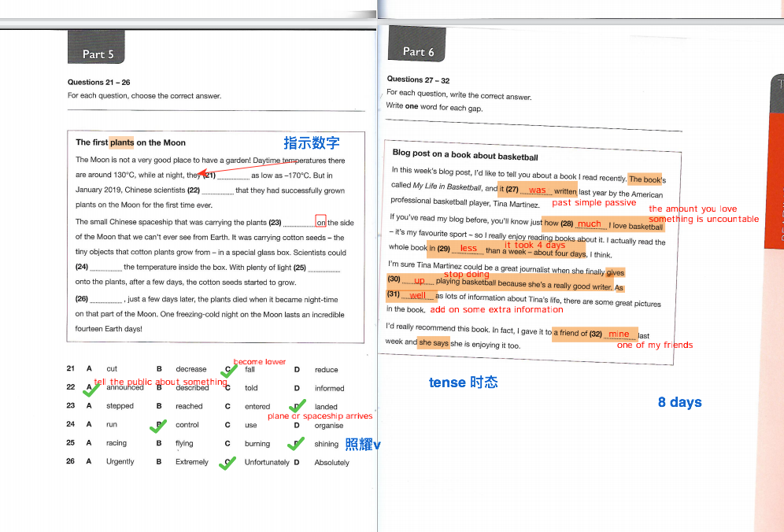Click the red note "it took 4 days"
Viewport: 784px width, 532px height.
pyautogui.click(x=535, y=245)
